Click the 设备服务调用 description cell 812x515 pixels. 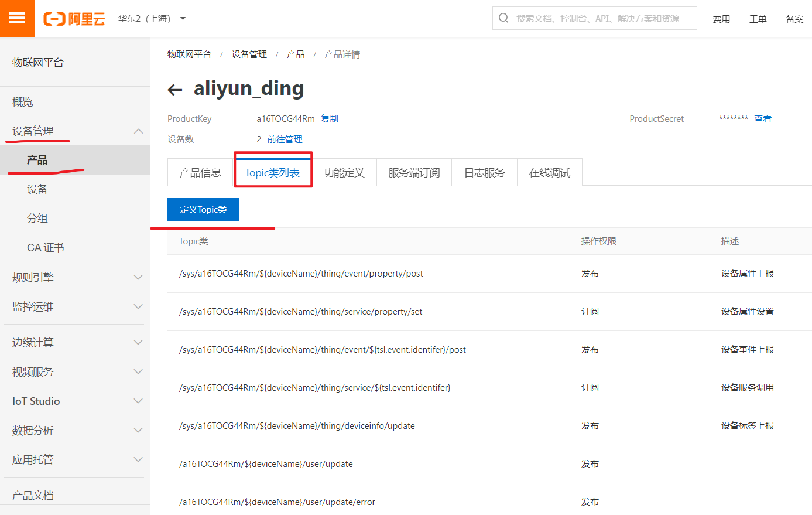[748, 388]
